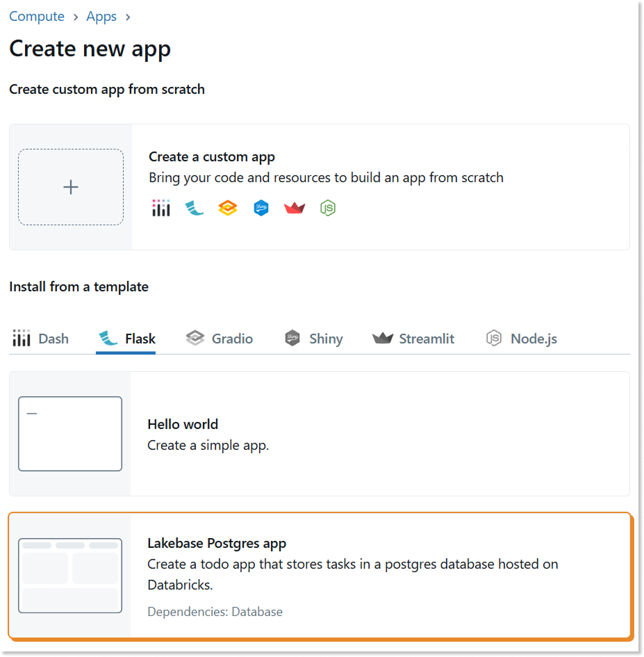Click the Shiny tab's gray hexagon icon
Screen dimensions: 644x657
tap(292, 338)
